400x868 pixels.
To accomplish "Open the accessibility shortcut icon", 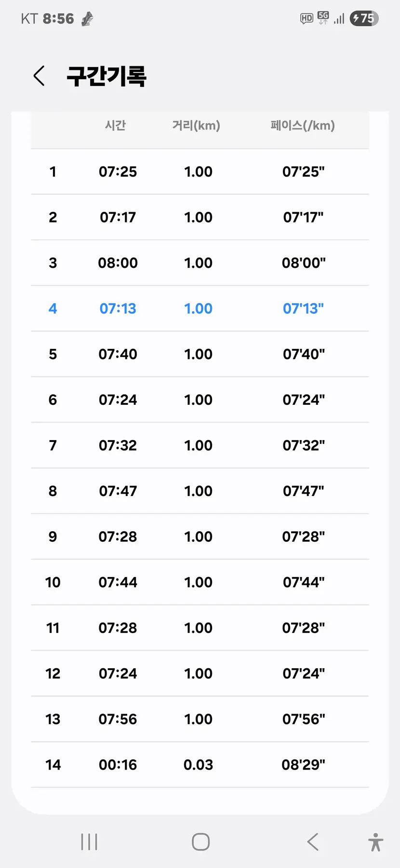I will 375,842.
